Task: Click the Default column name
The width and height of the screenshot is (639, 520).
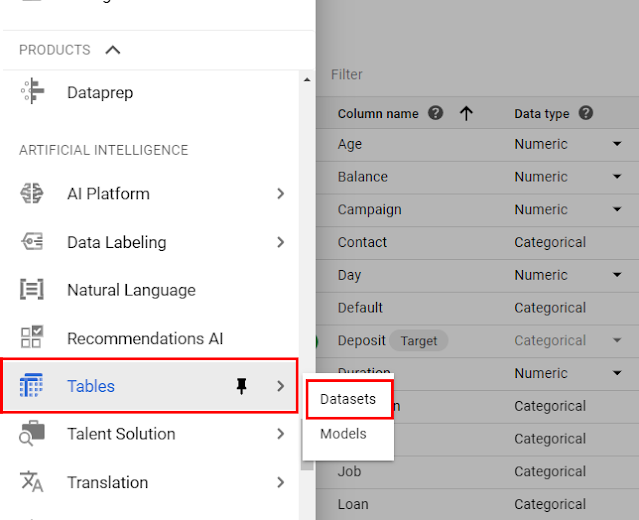Action: point(360,308)
